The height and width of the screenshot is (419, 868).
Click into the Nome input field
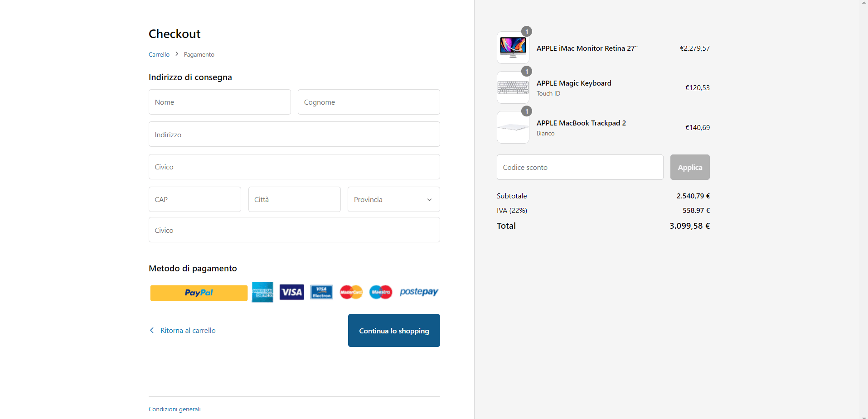click(219, 102)
